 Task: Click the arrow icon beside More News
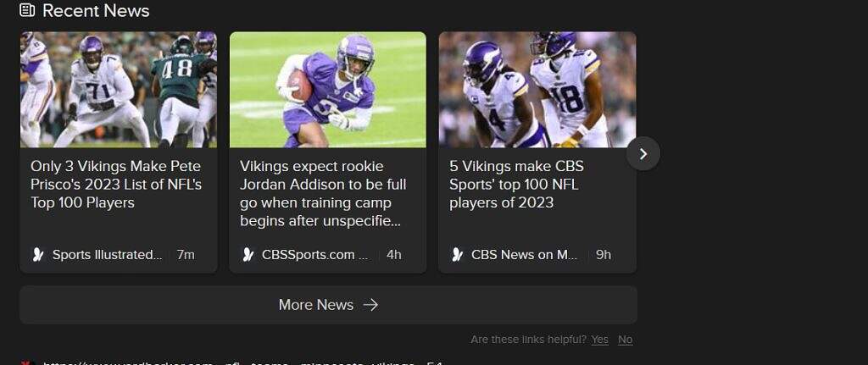click(x=370, y=305)
